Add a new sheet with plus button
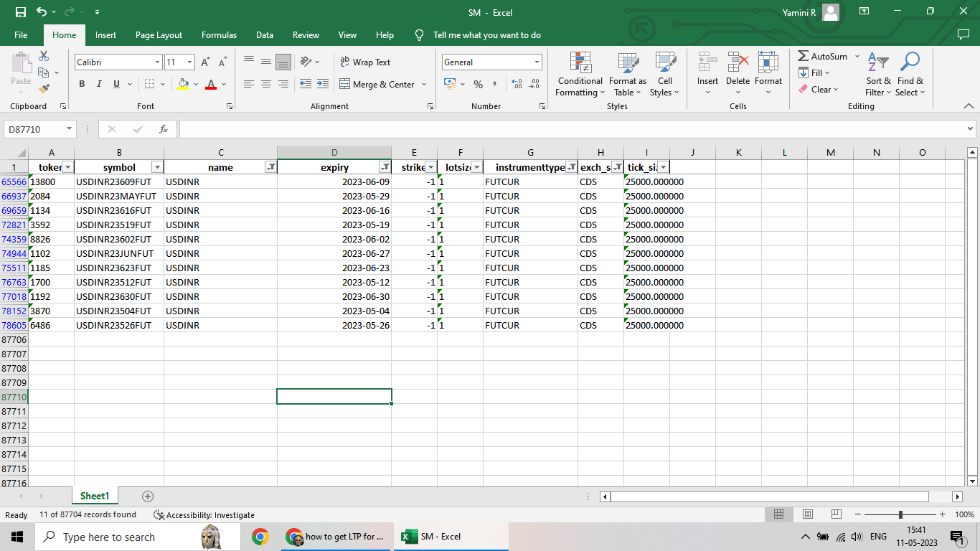This screenshot has width=980, height=551. [x=148, y=496]
